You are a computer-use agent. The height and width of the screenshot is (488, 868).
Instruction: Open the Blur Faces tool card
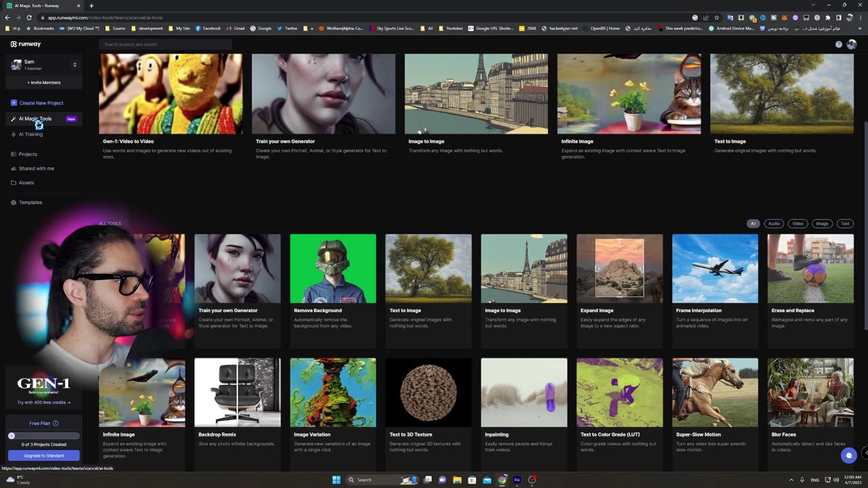point(810,413)
